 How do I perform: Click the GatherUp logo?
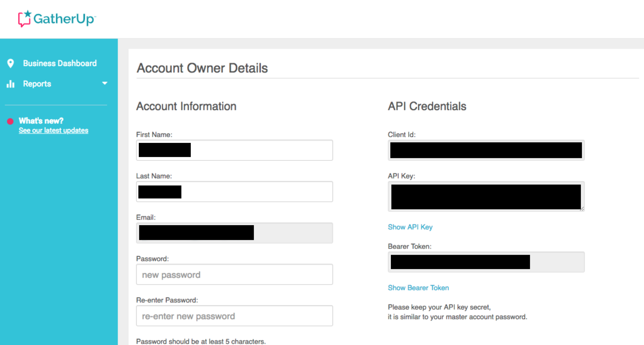[x=57, y=19]
